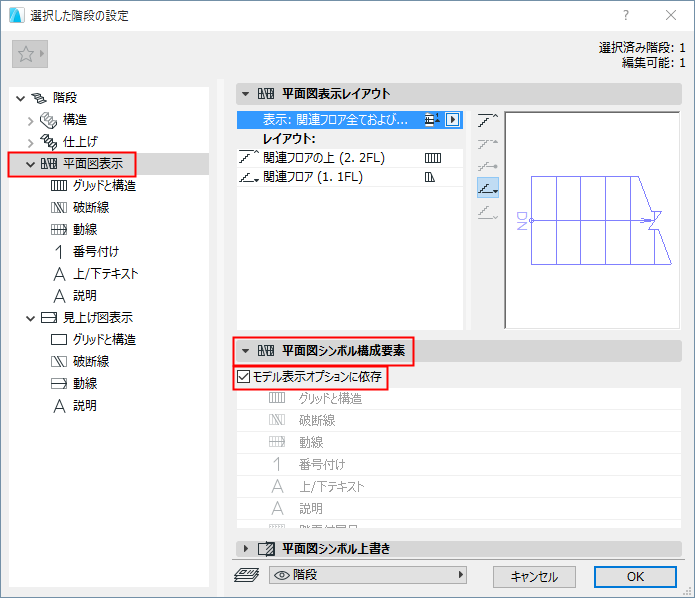Screen dimensions: 695x598
Task: Choose the bottom below-story layout icon
Action: click(488, 213)
